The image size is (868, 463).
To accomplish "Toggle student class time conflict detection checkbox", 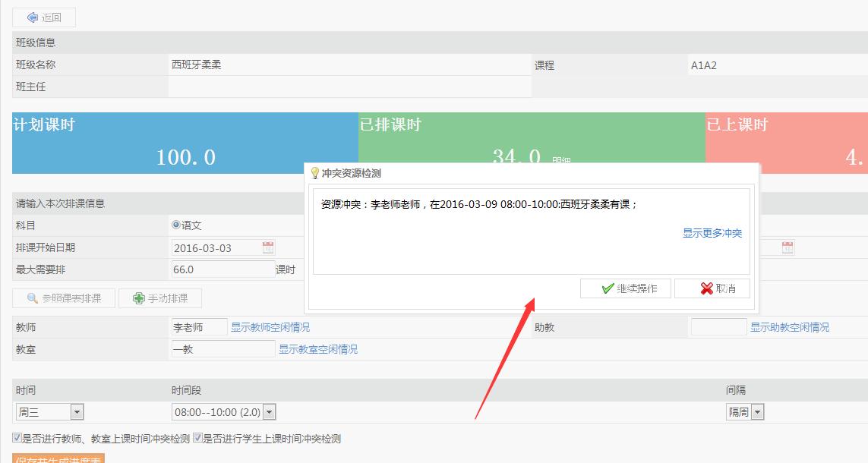I will click(x=197, y=438).
